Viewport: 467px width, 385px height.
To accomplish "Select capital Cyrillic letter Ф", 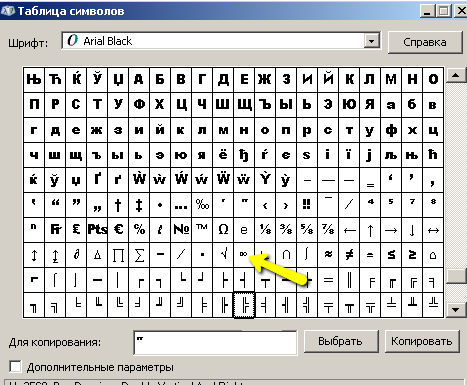I will pyautogui.click(x=139, y=105).
